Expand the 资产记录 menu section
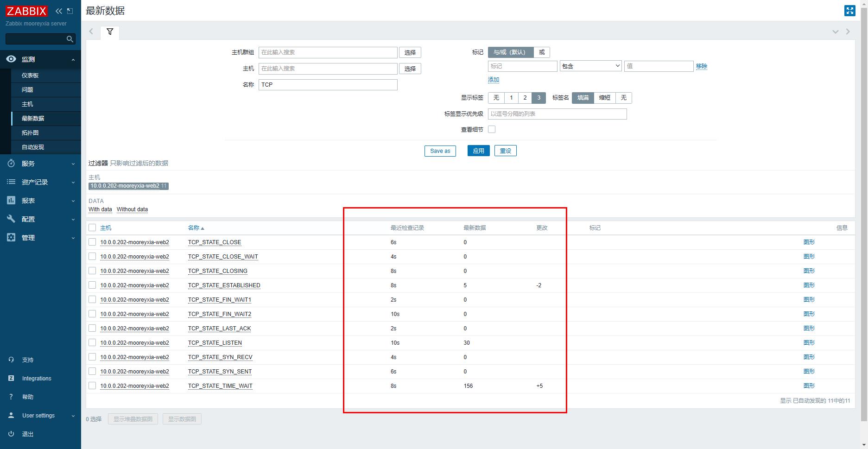This screenshot has width=868, height=449. pyautogui.click(x=73, y=182)
